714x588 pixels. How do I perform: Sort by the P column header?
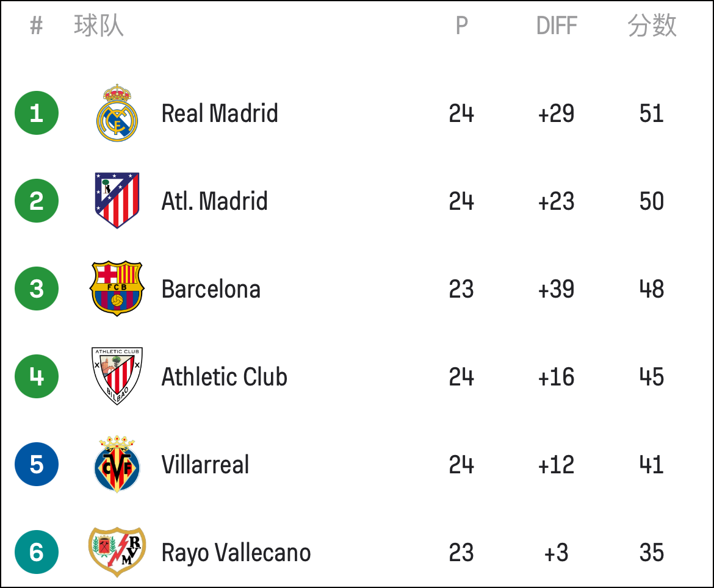click(x=462, y=26)
